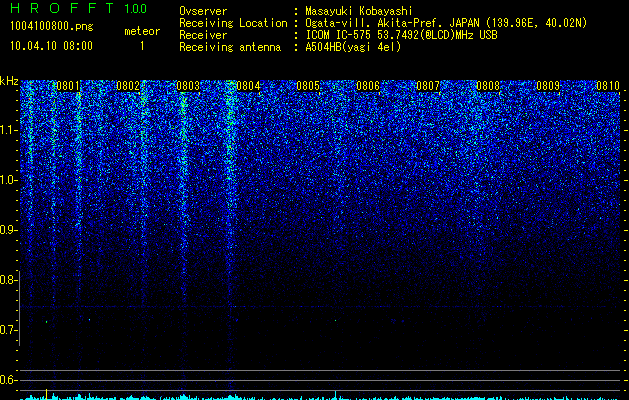Click the ICOM IC-575 53.7492 MHz USB text

point(401,35)
